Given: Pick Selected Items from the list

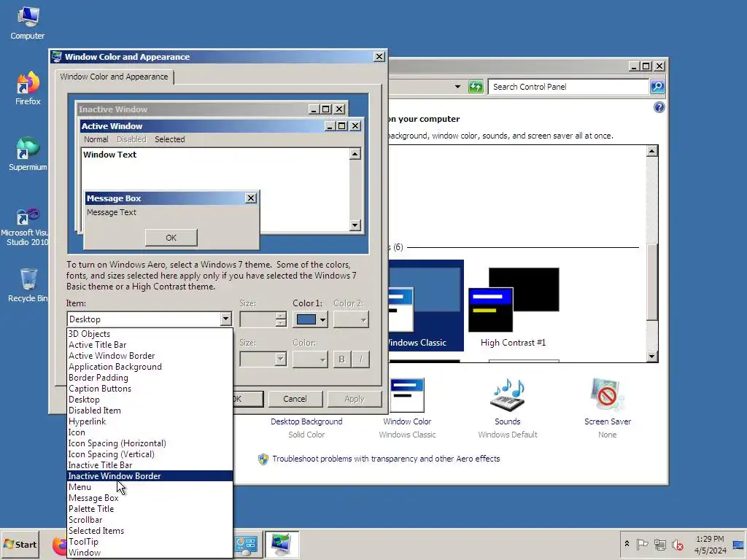Looking at the screenshot, I should (150, 531).
